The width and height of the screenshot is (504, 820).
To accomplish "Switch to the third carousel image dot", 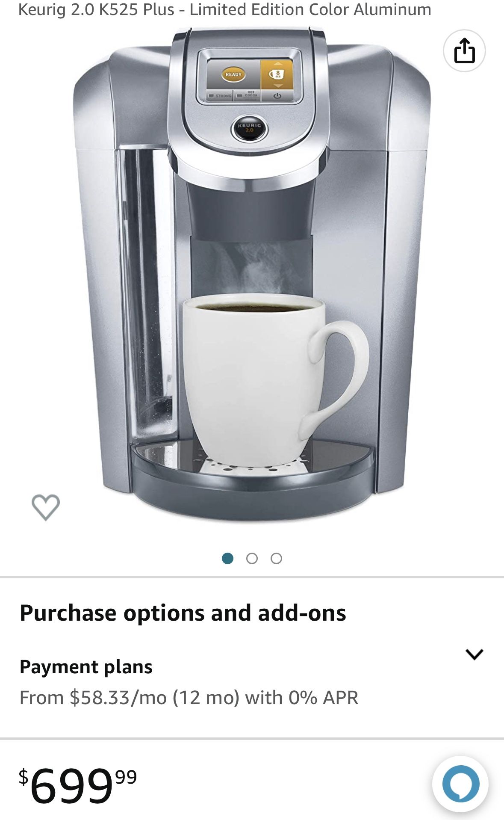I will tap(277, 558).
